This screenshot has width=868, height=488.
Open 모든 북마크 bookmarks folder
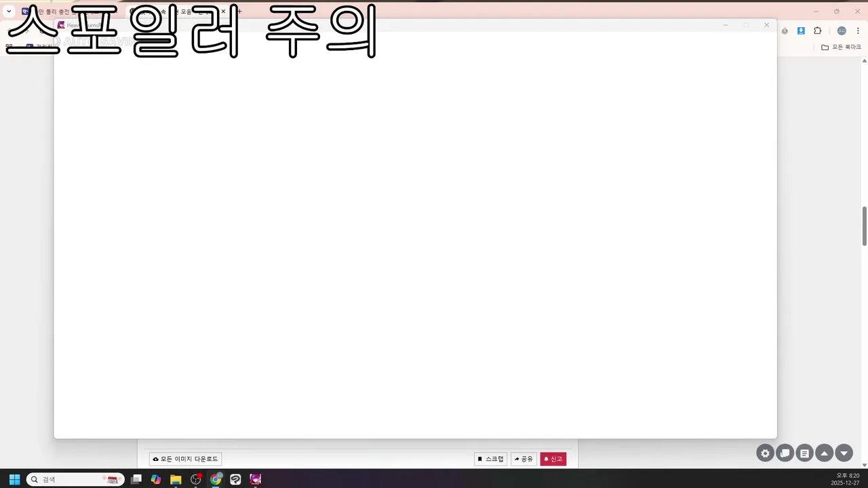(841, 47)
